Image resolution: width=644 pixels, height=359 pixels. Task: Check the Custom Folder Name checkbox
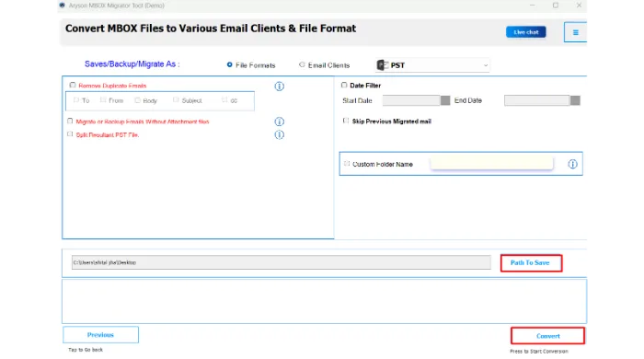tap(347, 164)
